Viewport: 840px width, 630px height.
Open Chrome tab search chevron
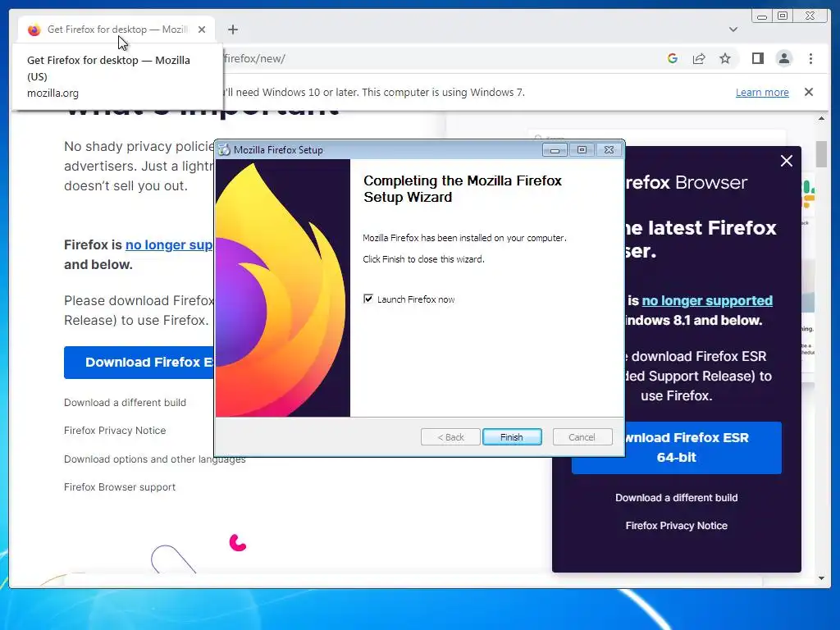click(x=733, y=30)
